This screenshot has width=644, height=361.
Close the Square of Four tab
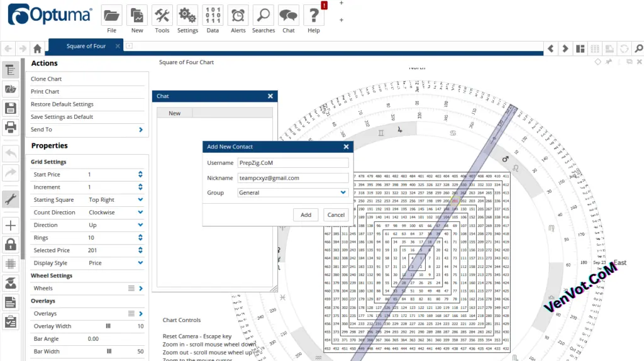coord(118,46)
